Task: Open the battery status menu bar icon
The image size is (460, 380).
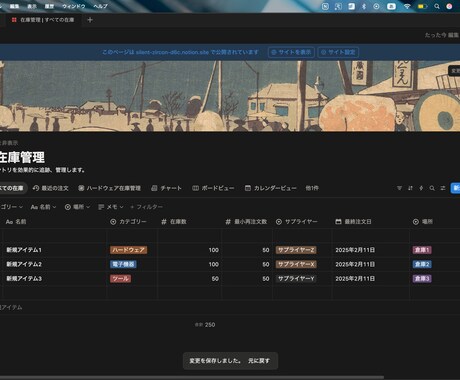Action: (422, 6)
